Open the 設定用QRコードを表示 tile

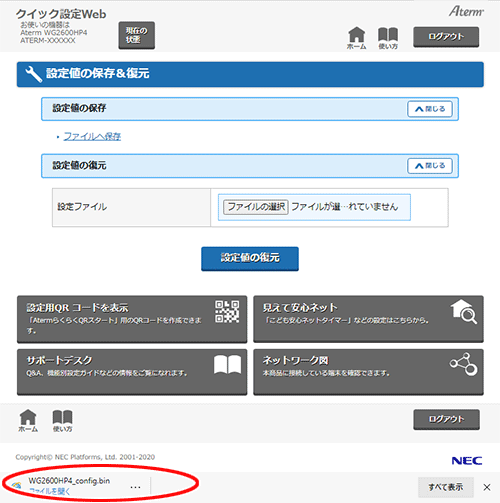click(132, 319)
